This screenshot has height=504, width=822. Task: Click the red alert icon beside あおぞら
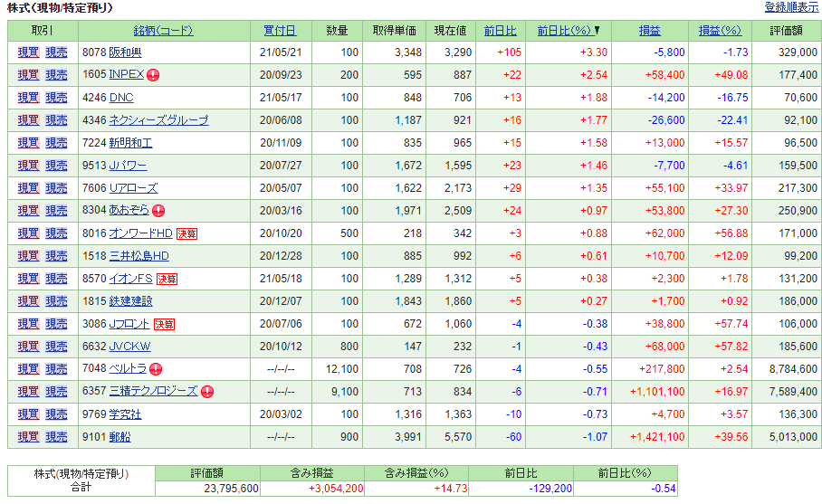coord(158,211)
